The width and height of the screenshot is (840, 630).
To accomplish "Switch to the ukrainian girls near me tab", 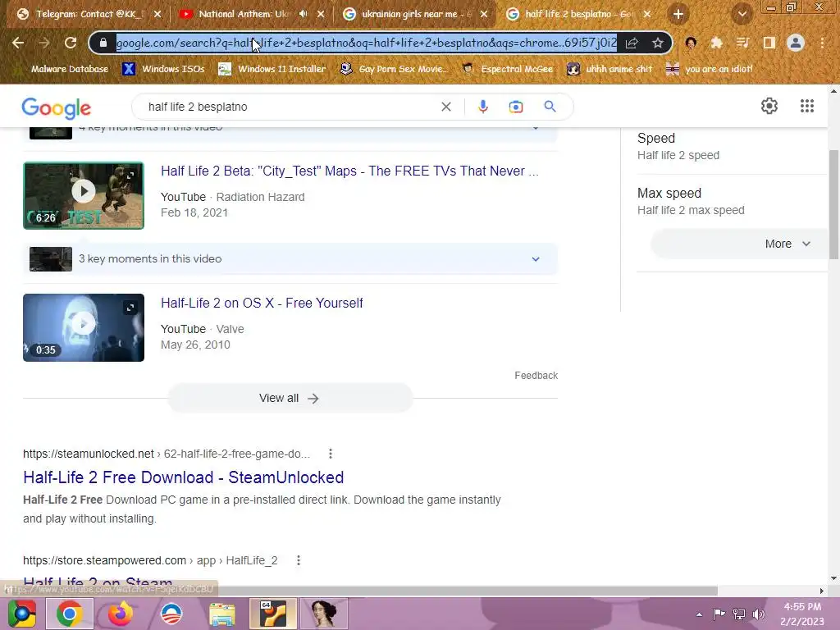I will 410,15.
